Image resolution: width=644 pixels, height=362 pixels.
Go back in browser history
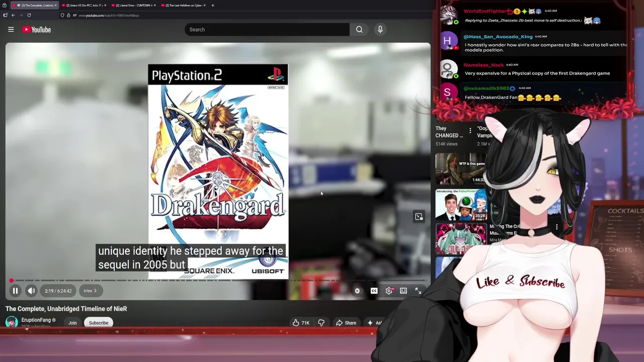[13, 15]
